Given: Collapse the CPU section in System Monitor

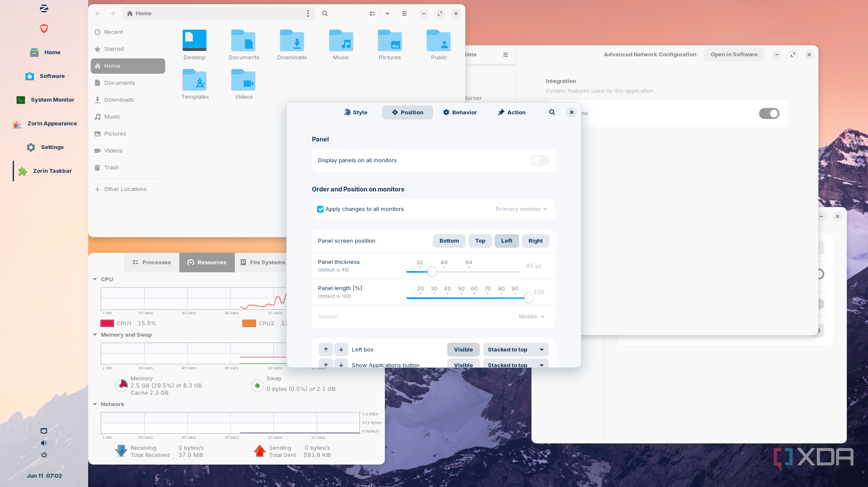Looking at the screenshot, I should pos(95,279).
